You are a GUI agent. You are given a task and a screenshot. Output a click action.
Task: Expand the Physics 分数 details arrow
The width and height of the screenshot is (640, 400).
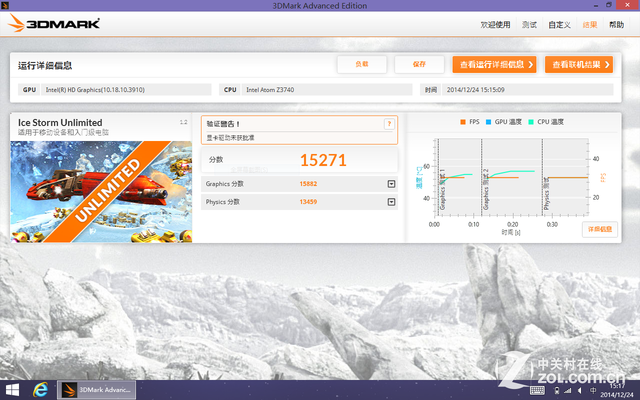[x=391, y=202]
